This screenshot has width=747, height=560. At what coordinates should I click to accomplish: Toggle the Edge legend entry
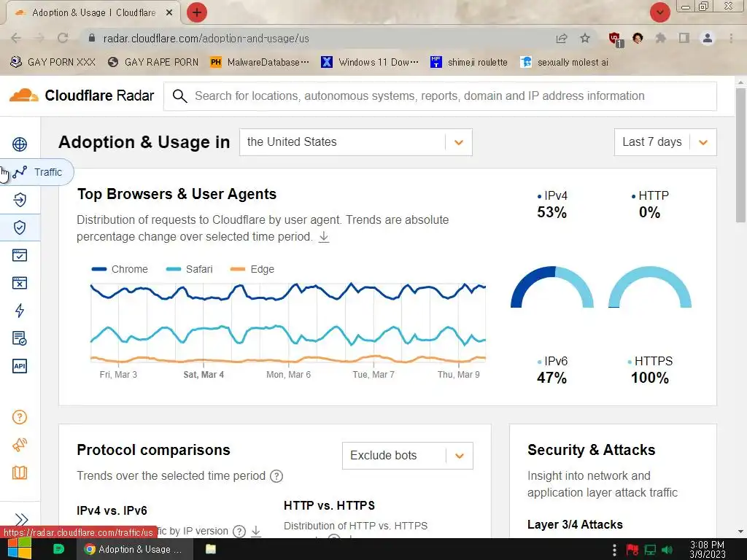(x=252, y=269)
